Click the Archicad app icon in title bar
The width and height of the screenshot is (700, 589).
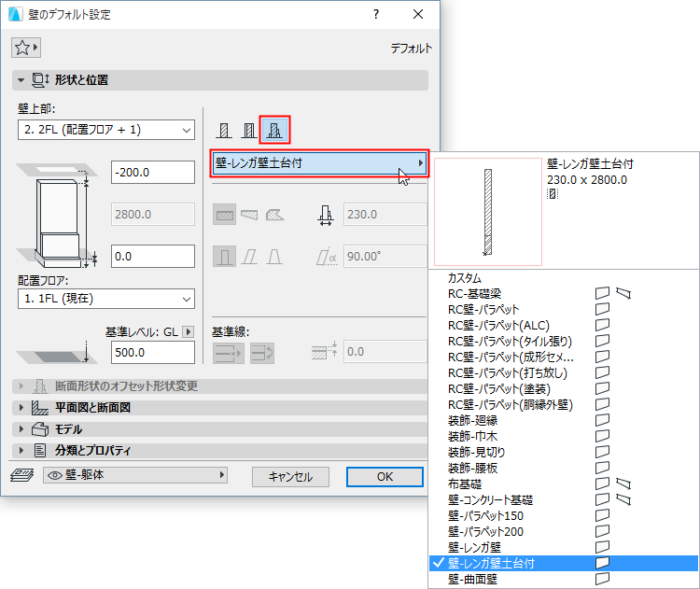[x=16, y=14]
